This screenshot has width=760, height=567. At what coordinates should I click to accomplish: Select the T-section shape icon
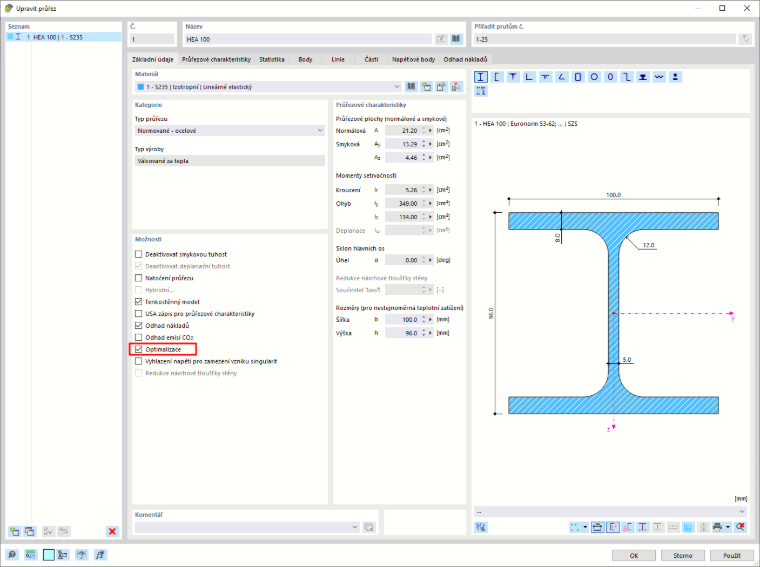point(513,77)
